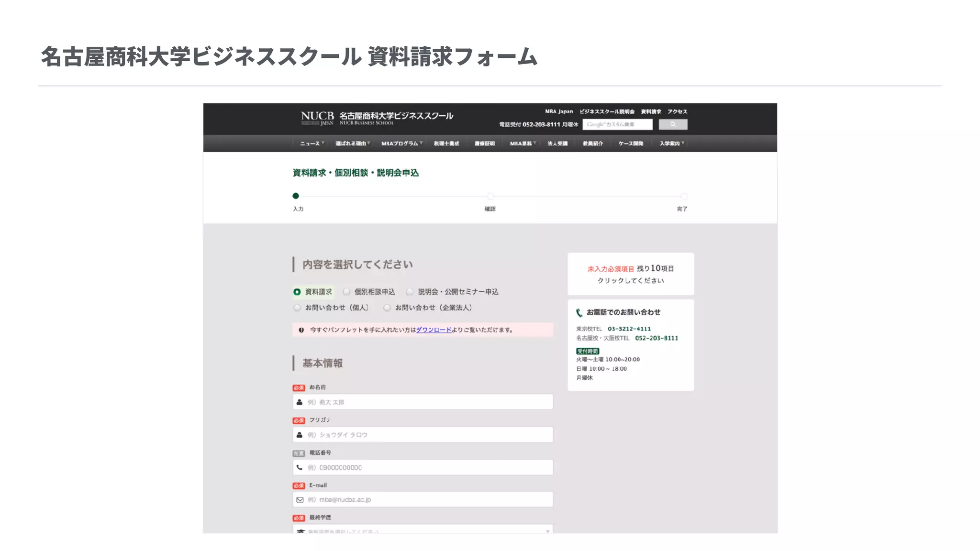980x551 pixels.
Task: Open the 教員紹介 menu item
Action: click(x=592, y=143)
